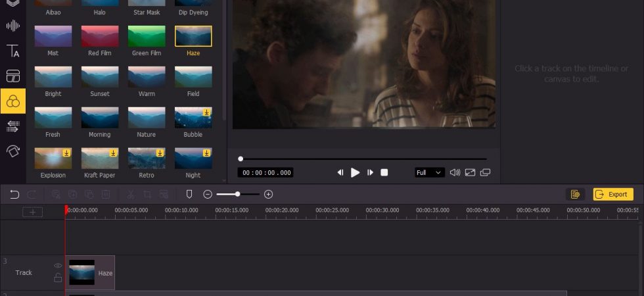Download the Explosion filter

click(66, 153)
